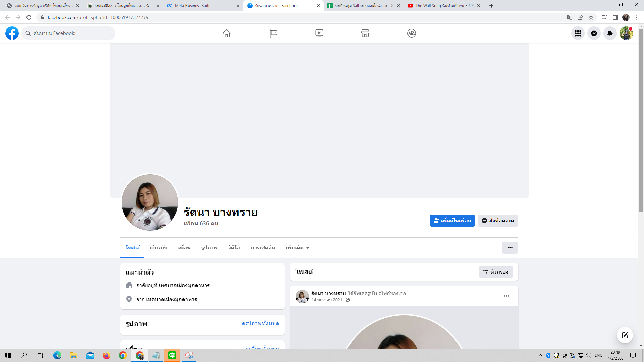644x362 pixels.
Task: Open the Groups icon in navbar
Action: pos(412,33)
